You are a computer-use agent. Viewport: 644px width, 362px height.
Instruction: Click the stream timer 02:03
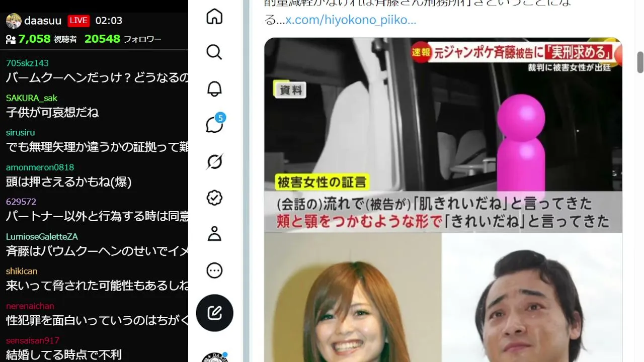109,21
